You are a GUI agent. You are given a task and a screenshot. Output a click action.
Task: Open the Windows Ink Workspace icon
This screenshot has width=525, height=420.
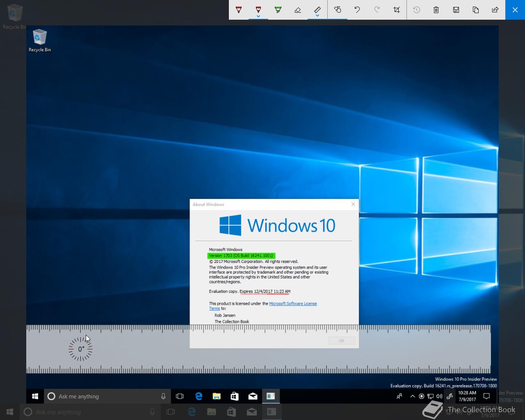point(450,396)
